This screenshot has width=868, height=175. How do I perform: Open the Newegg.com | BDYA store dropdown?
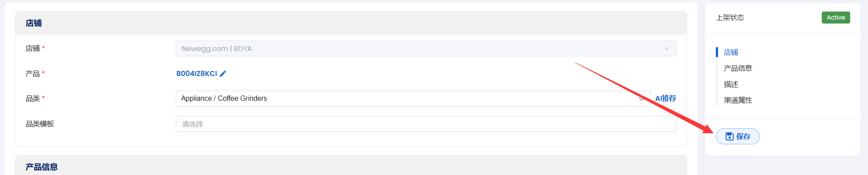tap(426, 48)
